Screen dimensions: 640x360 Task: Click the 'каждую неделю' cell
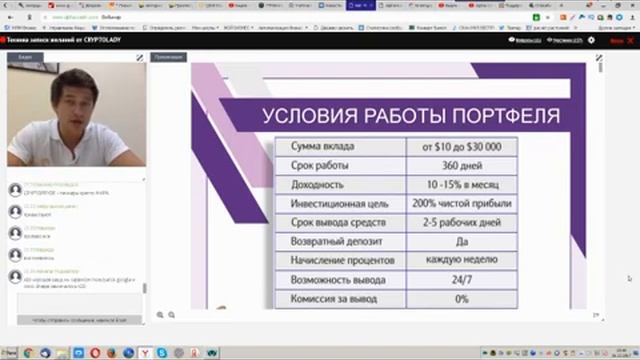coord(462,260)
